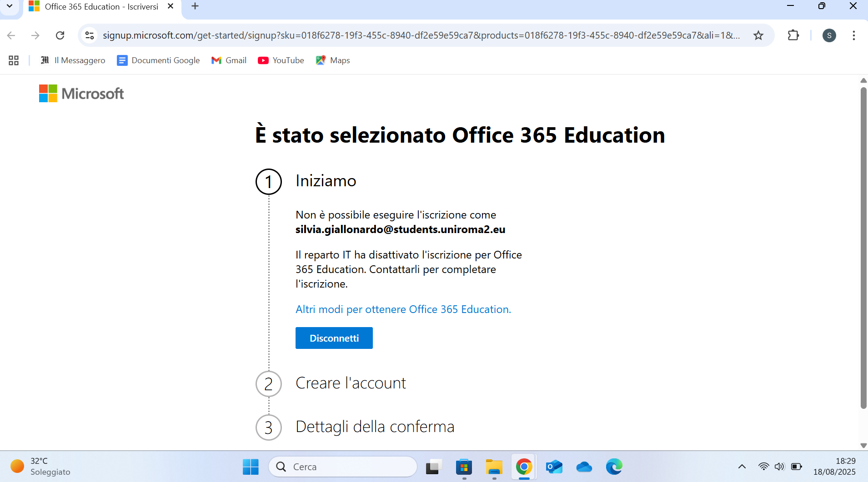This screenshot has height=482, width=868.
Task: Open the Documenti Google bookmark
Action: [x=158, y=60]
